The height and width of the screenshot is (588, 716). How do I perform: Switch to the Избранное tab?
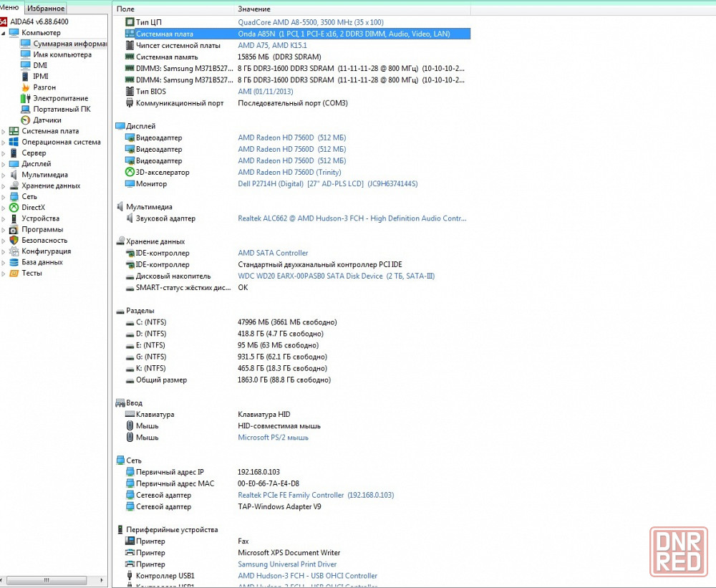[46, 9]
